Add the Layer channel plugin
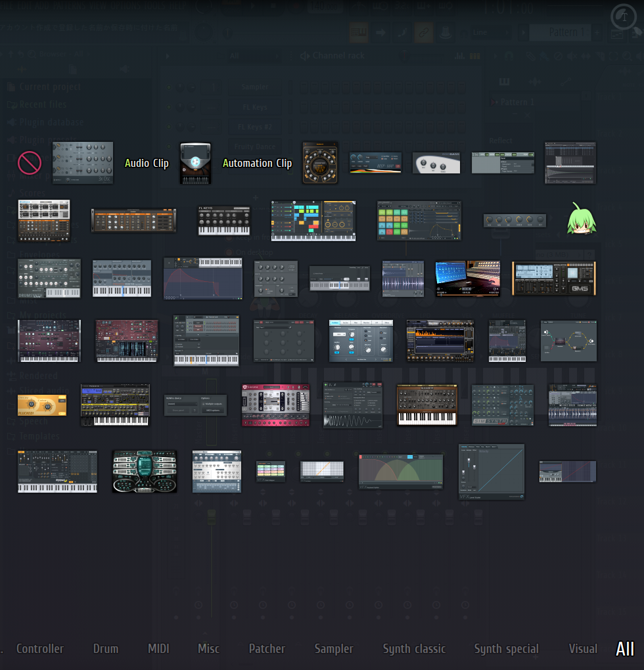Viewport: 644px width, 670px height. [206, 340]
